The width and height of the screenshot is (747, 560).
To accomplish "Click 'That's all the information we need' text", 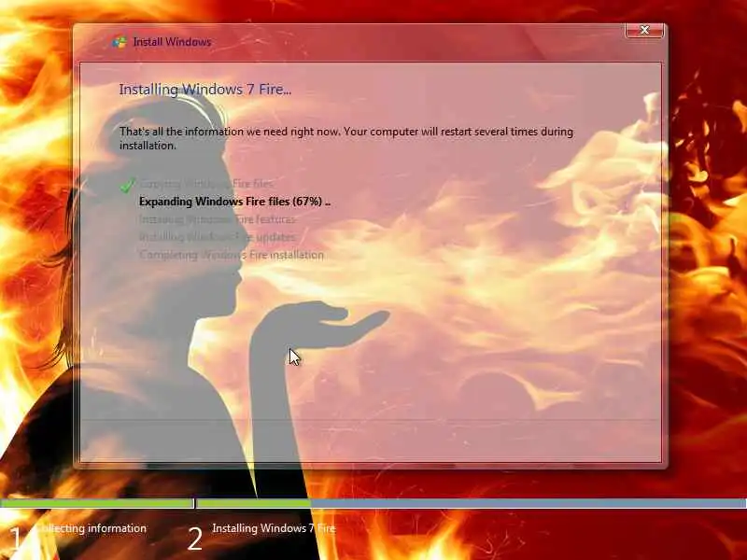I will (x=346, y=138).
